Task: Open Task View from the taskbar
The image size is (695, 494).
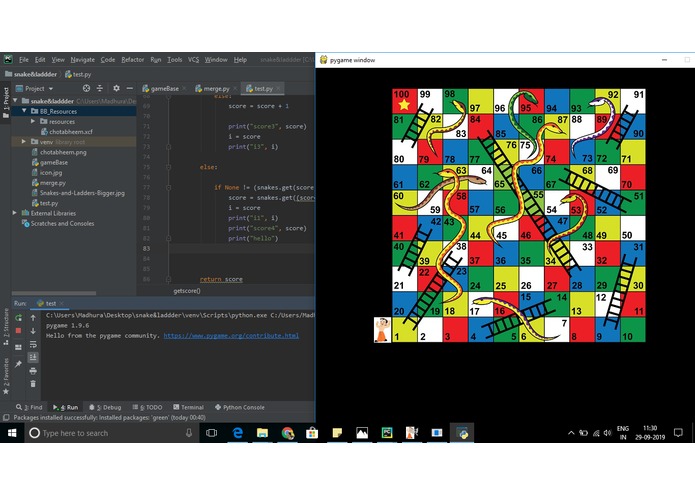Action: point(211,433)
